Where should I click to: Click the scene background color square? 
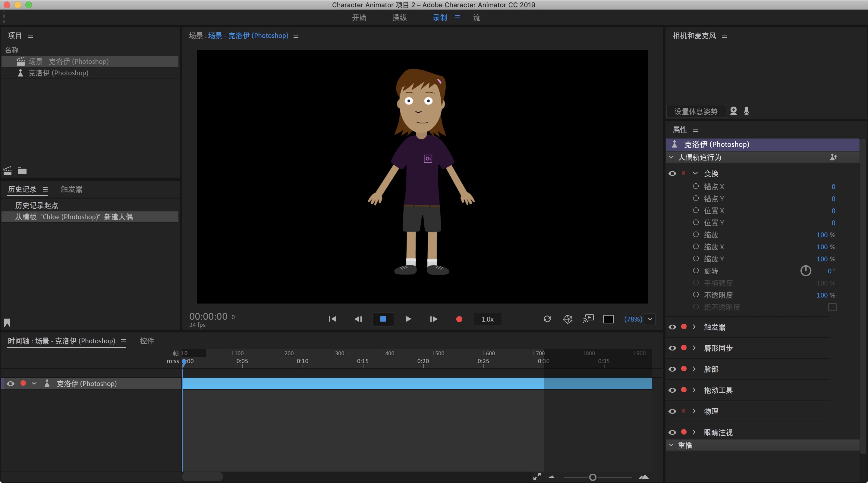[608, 319]
